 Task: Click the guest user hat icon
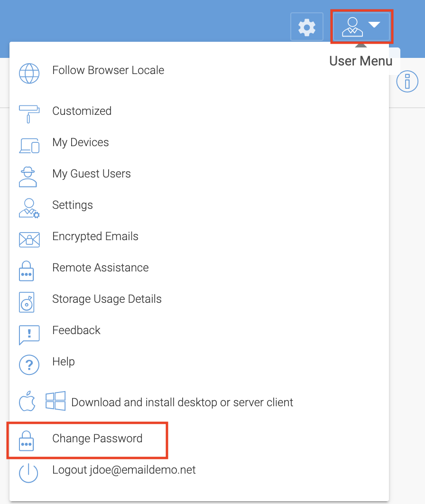point(28,177)
